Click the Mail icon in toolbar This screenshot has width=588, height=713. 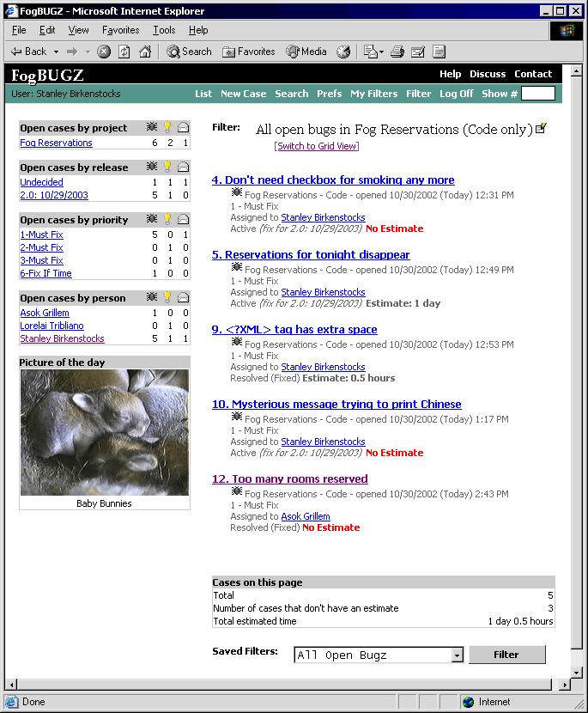(370, 52)
